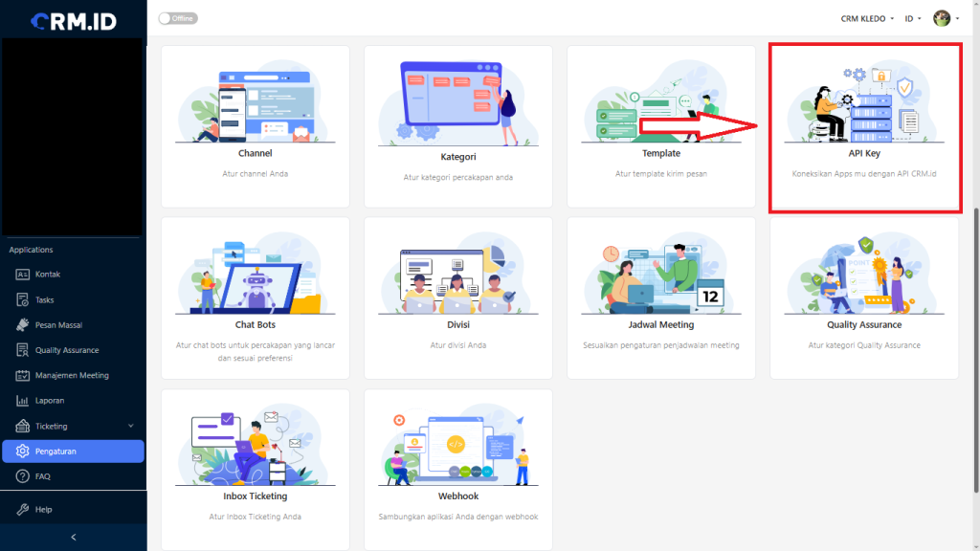Open the user avatar profile menu
The height and width of the screenshot is (551, 980).
coord(946,19)
